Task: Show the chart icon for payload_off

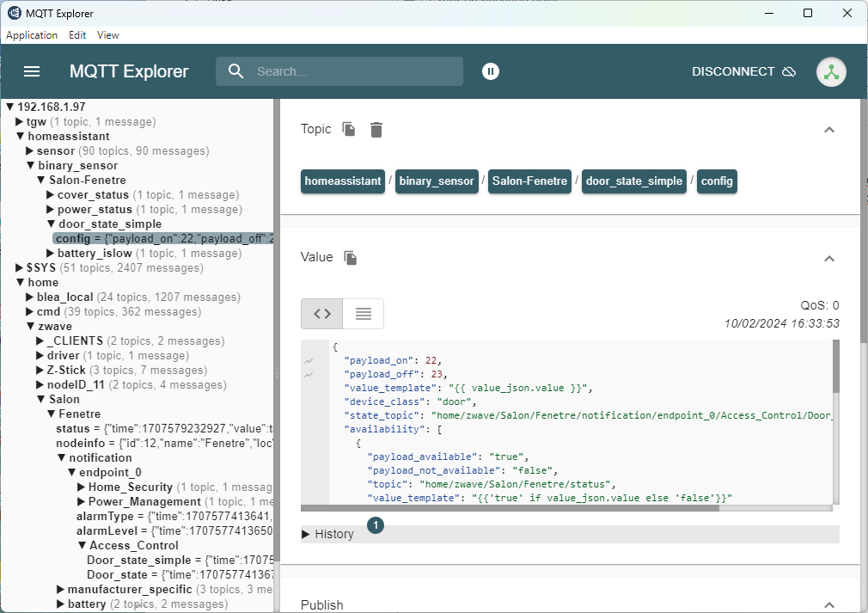Action: (309, 375)
